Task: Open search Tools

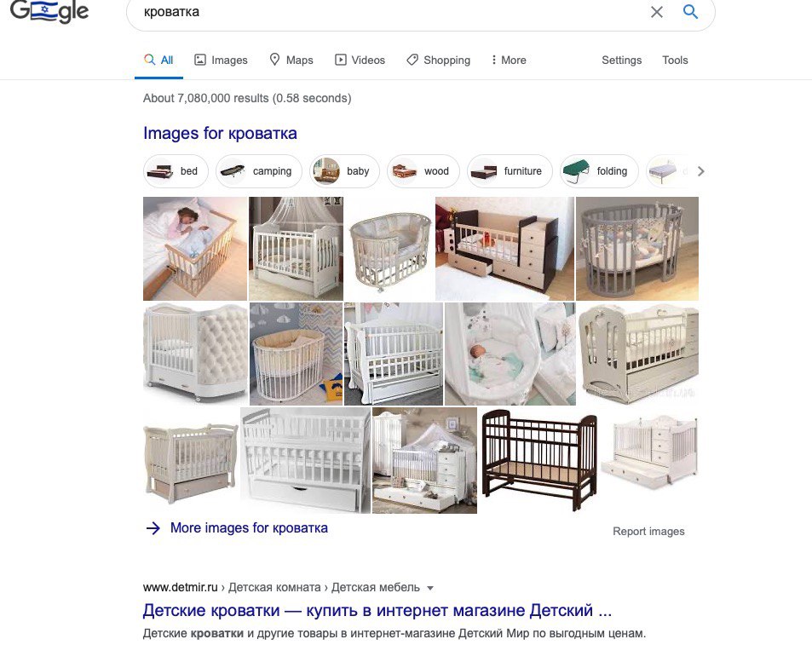Action: (x=675, y=60)
